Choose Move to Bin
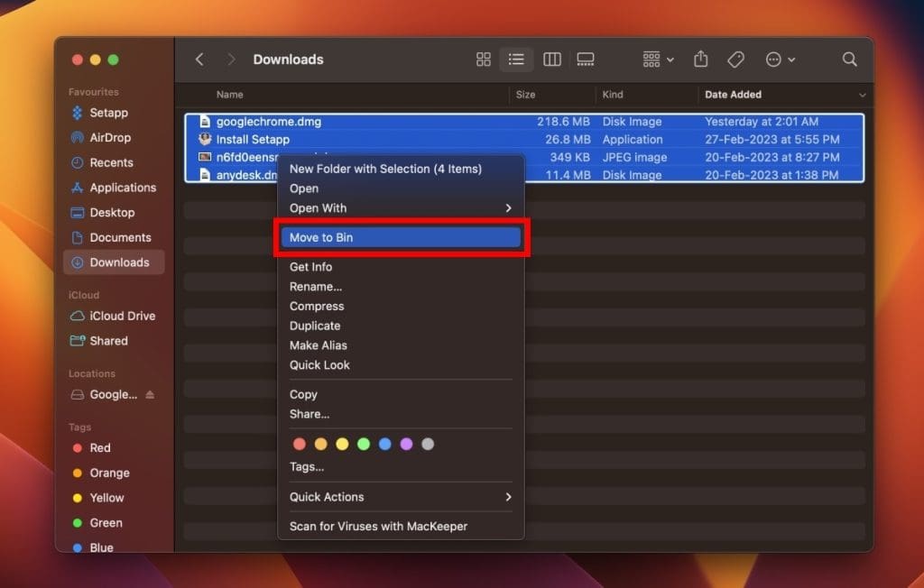The width and height of the screenshot is (924, 588). pyautogui.click(x=400, y=238)
